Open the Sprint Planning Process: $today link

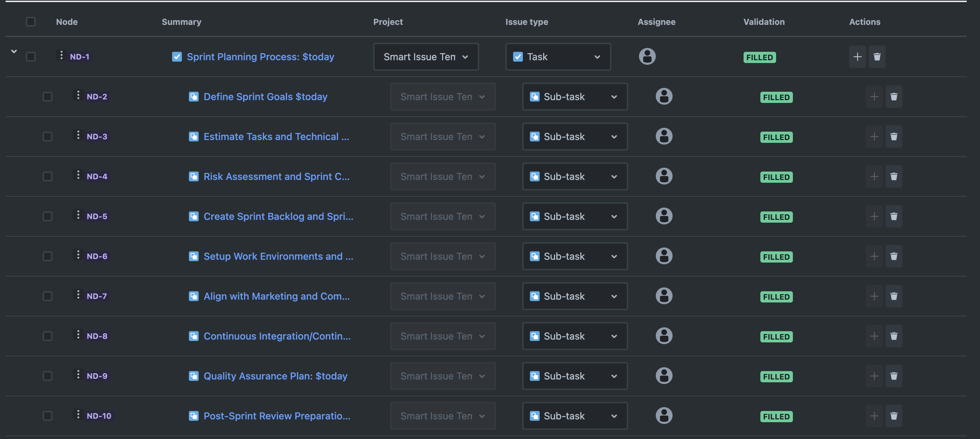click(x=260, y=57)
